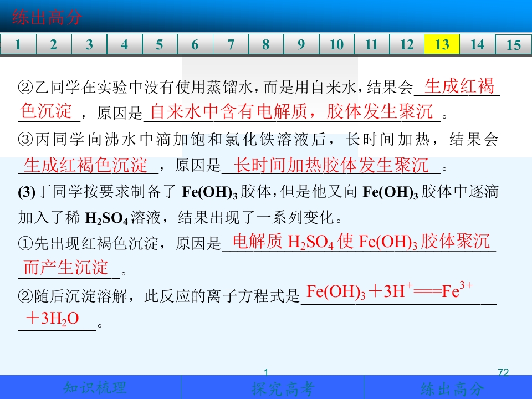Go to question 5 tab
Image resolution: width=532 pixels, height=399 pixels.
pyautogui.click(x=160, y=44)
